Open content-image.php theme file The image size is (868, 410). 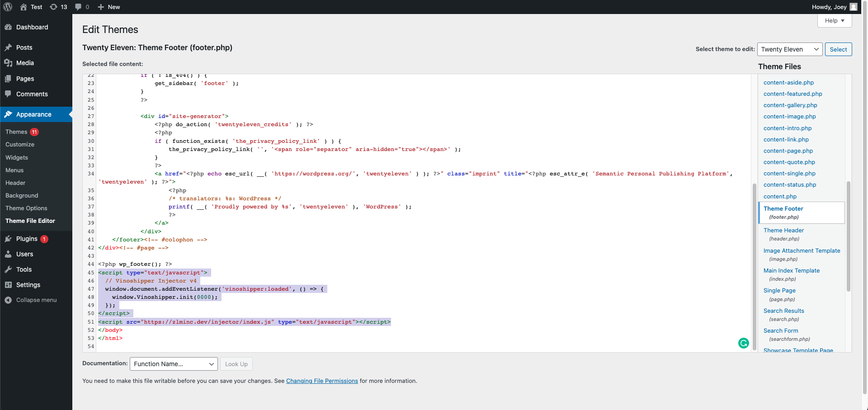point(790,116)
